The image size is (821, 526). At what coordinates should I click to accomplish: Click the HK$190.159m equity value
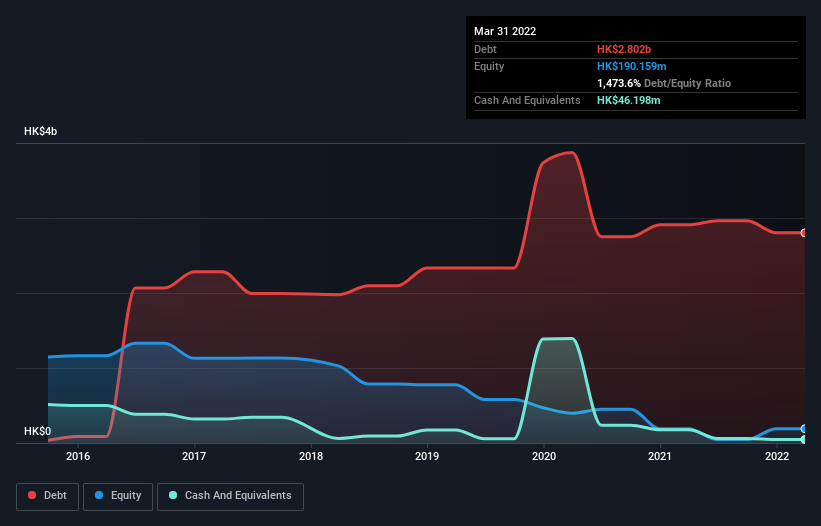click(x=631, y=66)
